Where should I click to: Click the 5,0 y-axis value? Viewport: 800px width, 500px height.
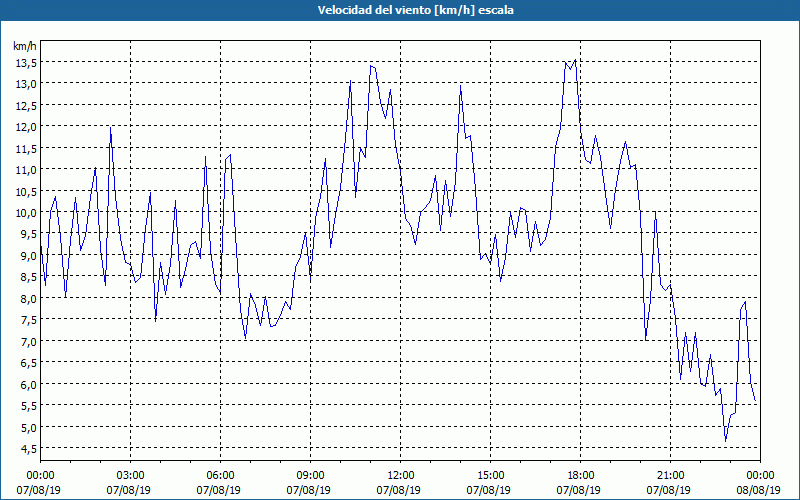click(x=28, y=427)
